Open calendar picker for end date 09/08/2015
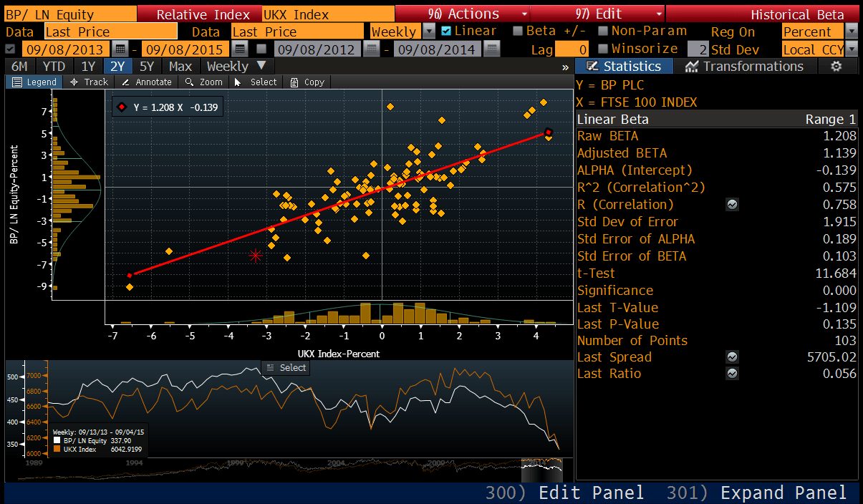 pyautogui.click(x=240, y=49)
